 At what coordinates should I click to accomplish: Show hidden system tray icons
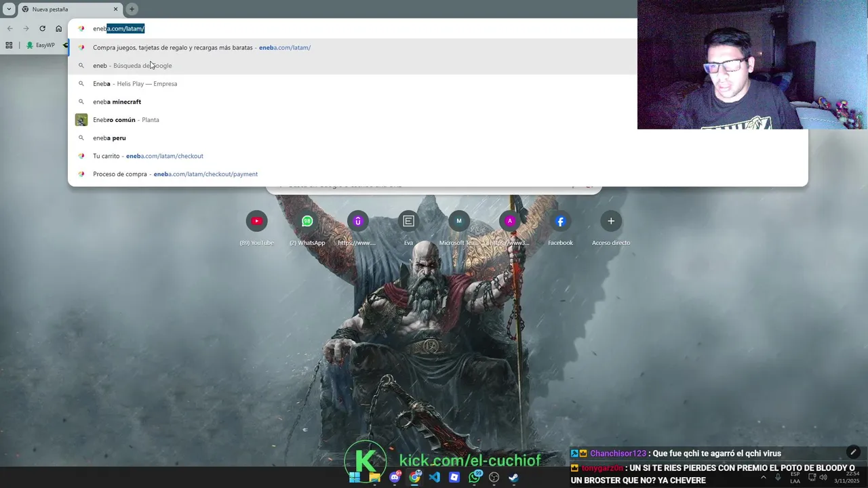(x=764, y=477)
